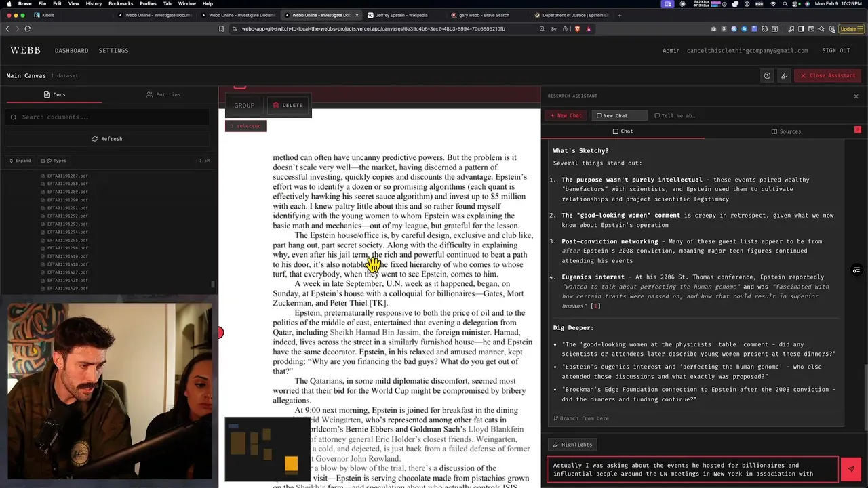Switch to the Entities tab
This screenshot has height=488, width=868.
click(x=163, y=94)
